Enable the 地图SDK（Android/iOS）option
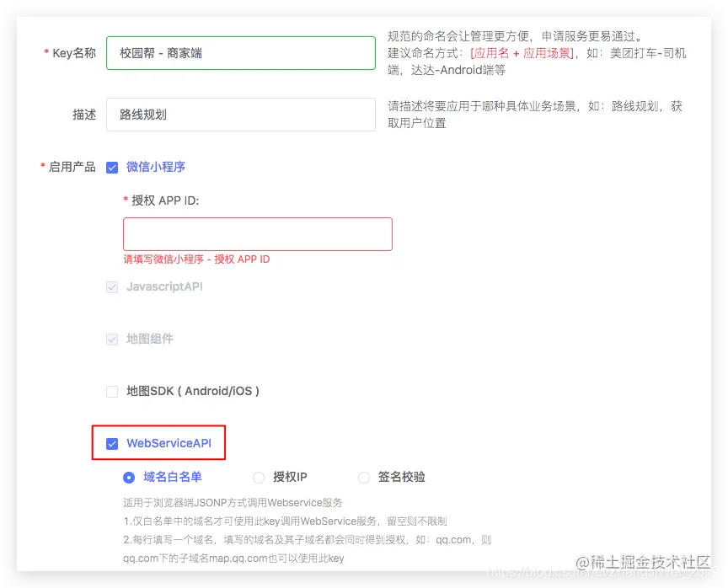728x588 pixels. (x=111, y=391)
